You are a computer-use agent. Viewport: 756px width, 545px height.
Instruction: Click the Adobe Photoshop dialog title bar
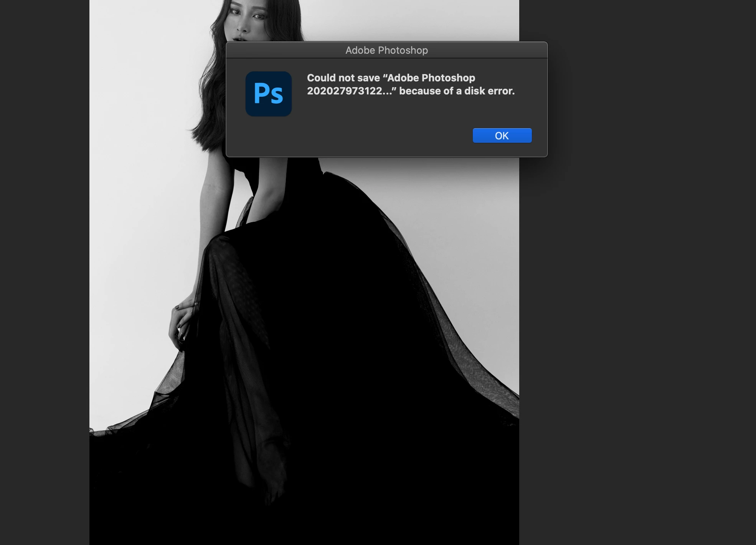tap(386, 50)
